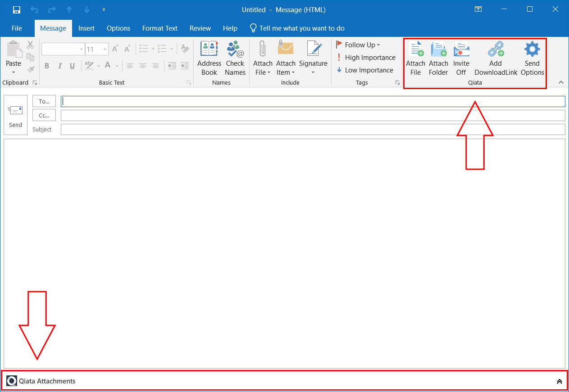
Task: Click the To... button
Action: coord(44,102)
